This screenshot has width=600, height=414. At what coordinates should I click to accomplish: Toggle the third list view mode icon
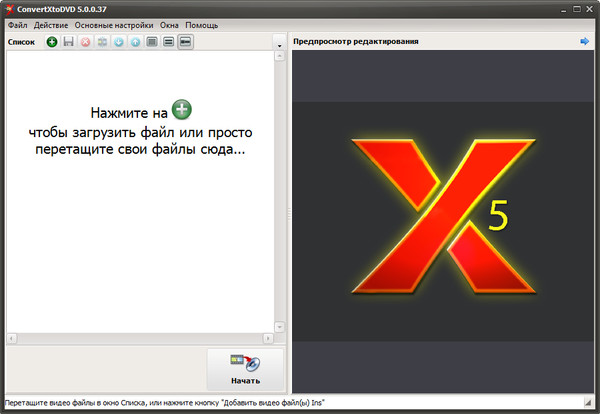pyautogui.click(x=185, y=42)
